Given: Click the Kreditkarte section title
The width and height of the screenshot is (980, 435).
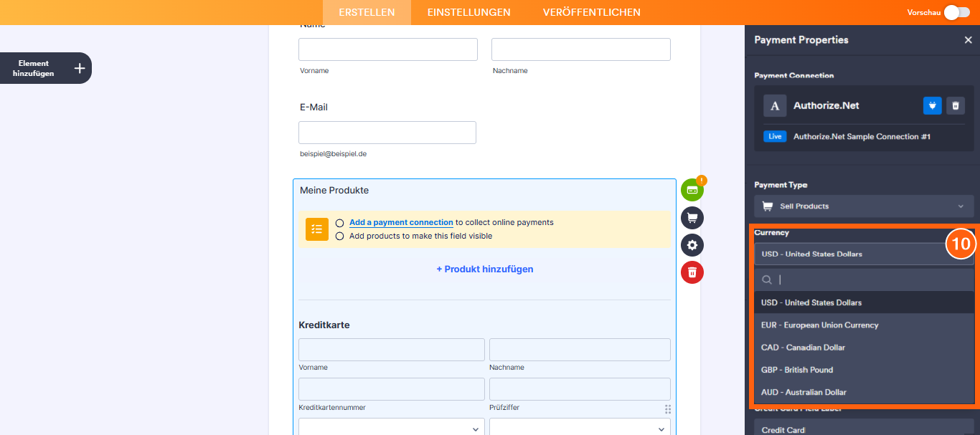Looking at the screenshot, I should click(324, 325).
